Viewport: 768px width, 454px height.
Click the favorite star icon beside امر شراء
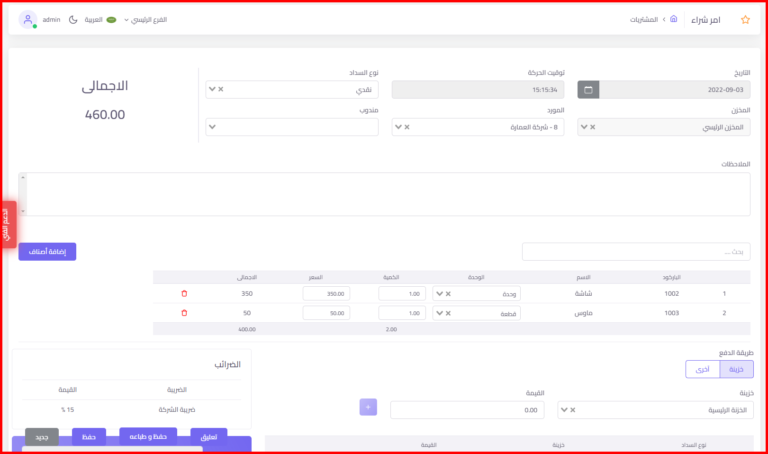coord(744,19)
